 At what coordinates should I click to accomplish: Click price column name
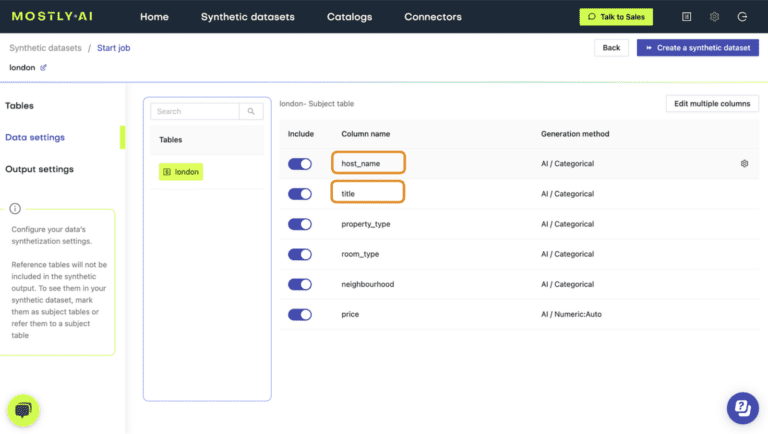(350, 314)
